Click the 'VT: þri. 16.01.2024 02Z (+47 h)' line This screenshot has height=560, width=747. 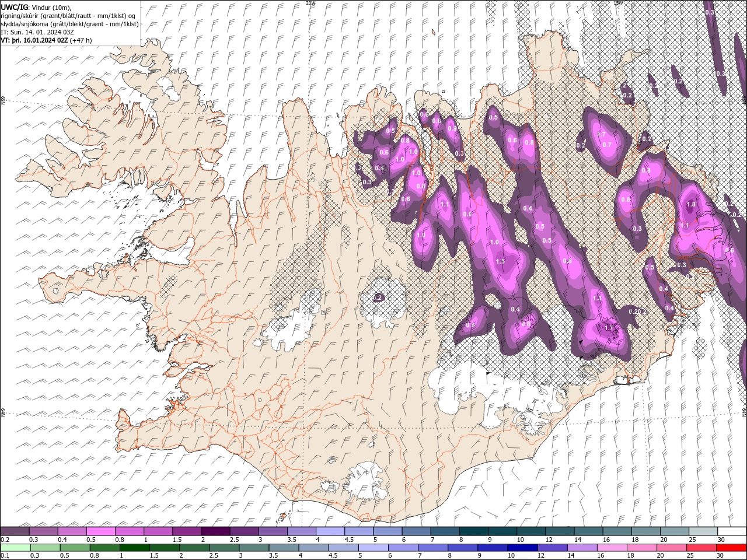46,40
